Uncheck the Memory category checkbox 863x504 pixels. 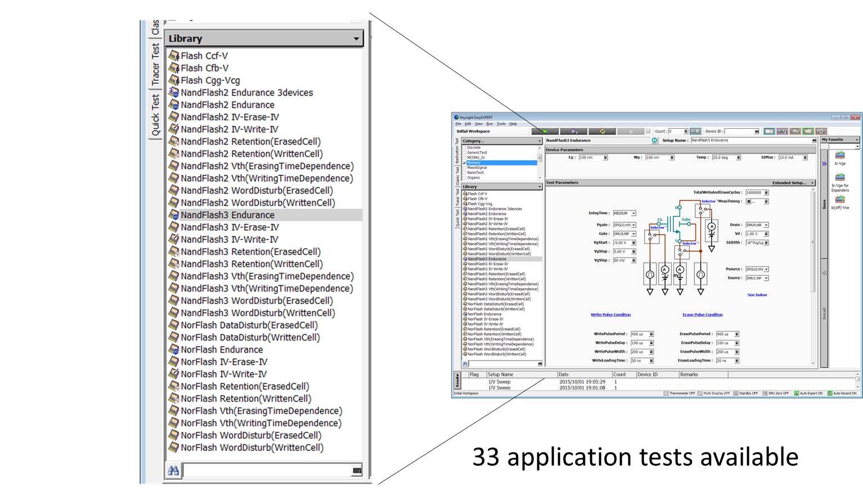pyautogui.click(x=464, y=163)
